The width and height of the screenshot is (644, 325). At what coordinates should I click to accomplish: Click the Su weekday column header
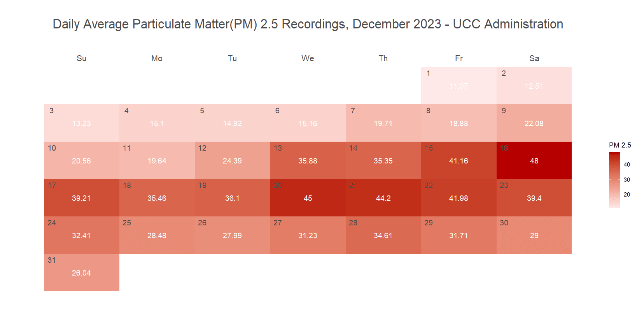pyautogui.click(x=81, y=58)
